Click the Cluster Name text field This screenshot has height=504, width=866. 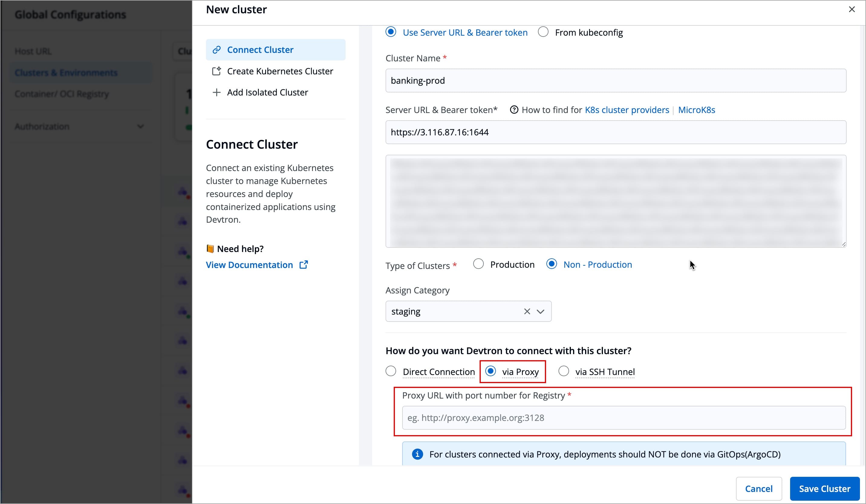point(615,80)
